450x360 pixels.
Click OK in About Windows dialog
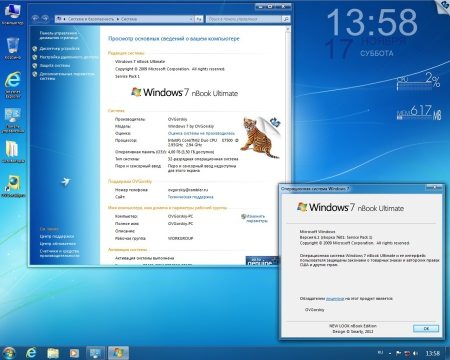click(x=426, y=328)
